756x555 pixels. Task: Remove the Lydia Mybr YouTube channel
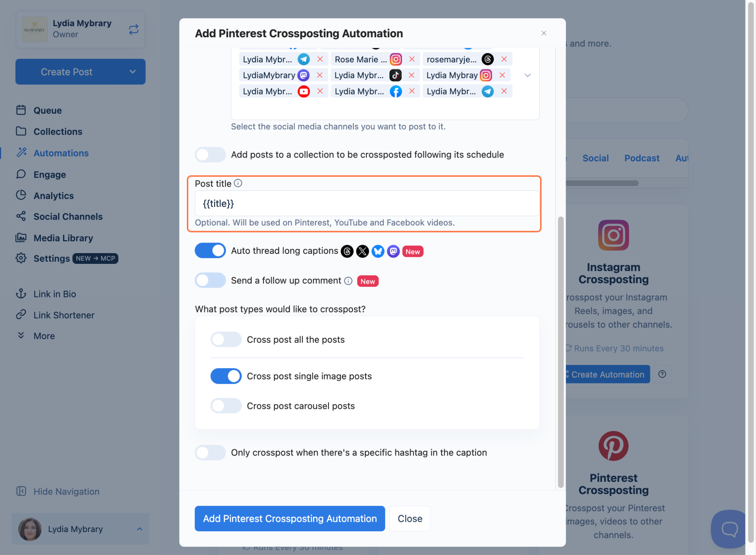(x=320, y=91)
